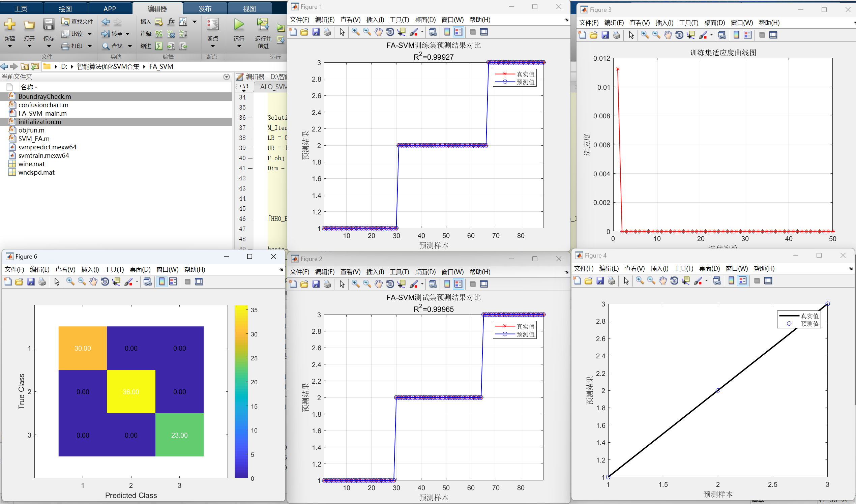Select Rotate 3D tool in Figure 1 toolbar
The image size is (856, 504).
coord(390,32)
